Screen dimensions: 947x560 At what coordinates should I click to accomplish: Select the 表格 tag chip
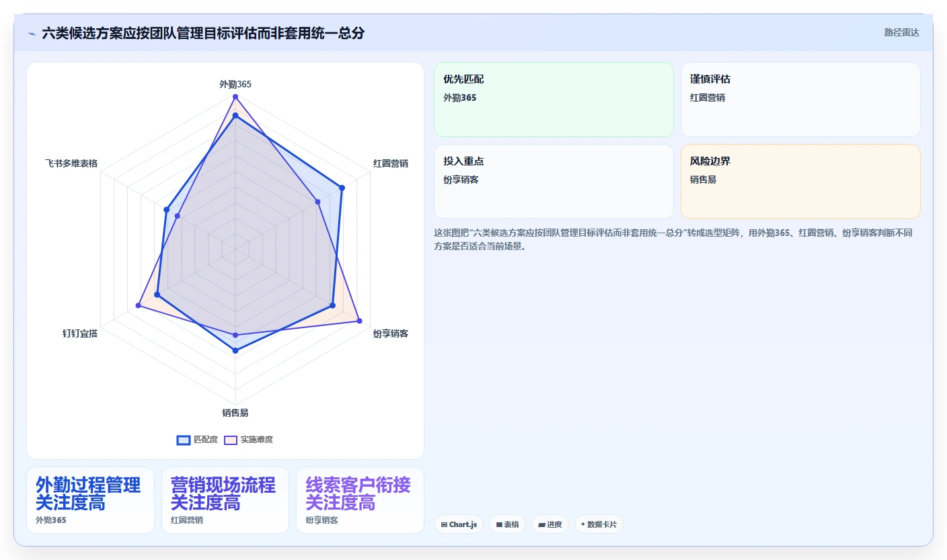507,524
